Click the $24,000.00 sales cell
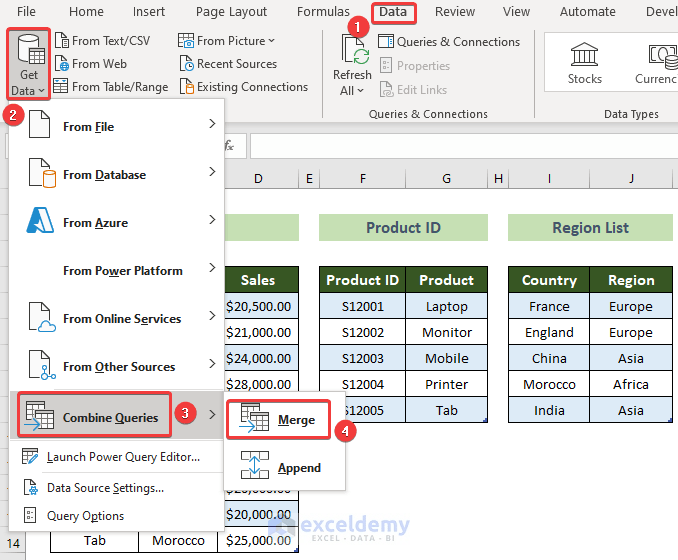Screen dimensions: 678x560 (x=261, y=358)
